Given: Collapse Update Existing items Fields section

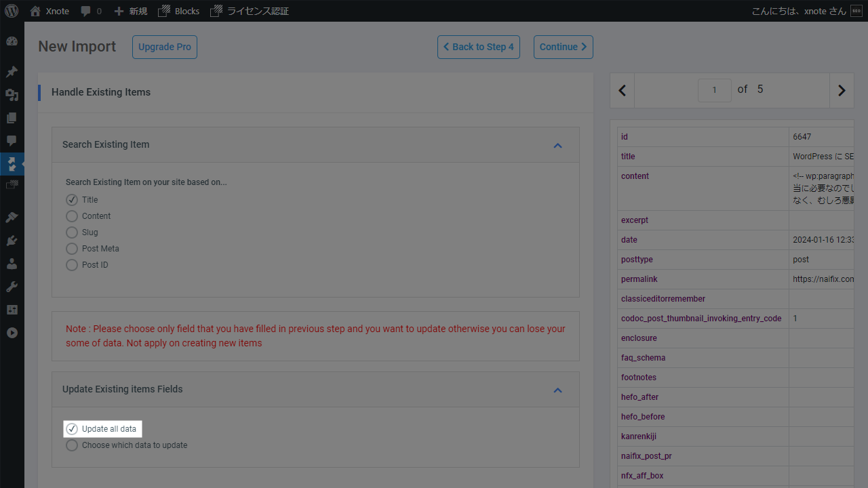Looking at the screenshot, I should (x=557, y=390).
